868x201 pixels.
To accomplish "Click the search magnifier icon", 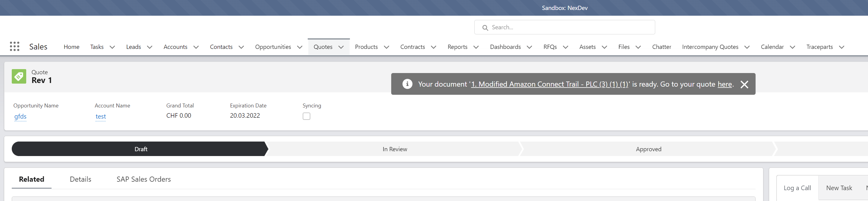I will 485,28.
